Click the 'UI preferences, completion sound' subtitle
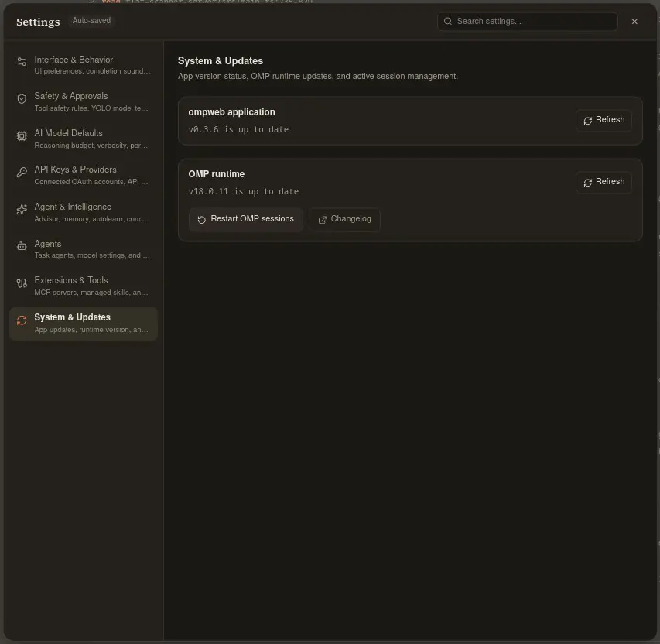 point(92,71)
